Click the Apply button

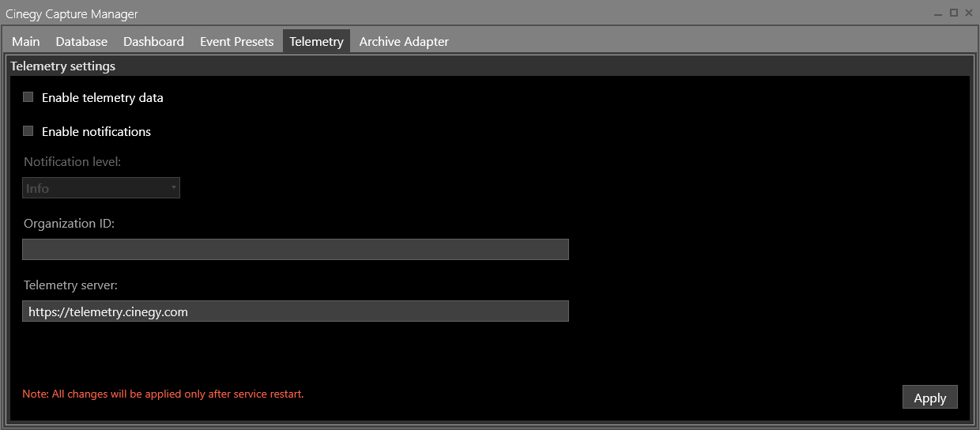pyautogui.click(x=930, y=398)
